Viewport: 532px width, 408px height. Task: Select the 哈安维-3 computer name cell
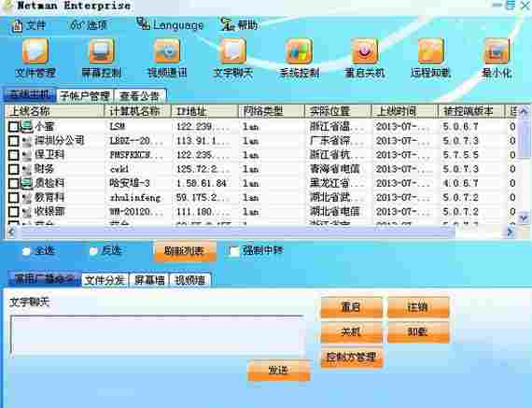coord(130,183)
